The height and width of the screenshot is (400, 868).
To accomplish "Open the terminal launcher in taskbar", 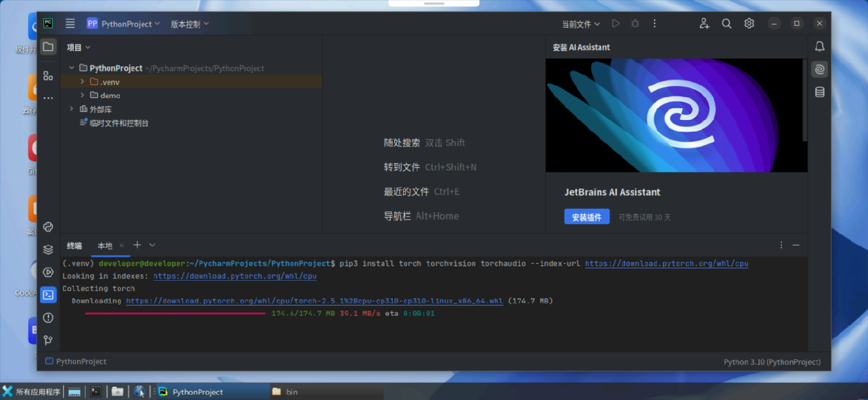I will pyautogui.click(x=96, y=392).
